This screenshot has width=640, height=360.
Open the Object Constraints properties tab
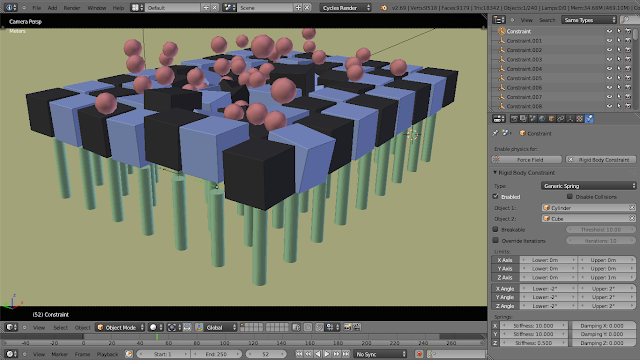[x=561, y=119]
